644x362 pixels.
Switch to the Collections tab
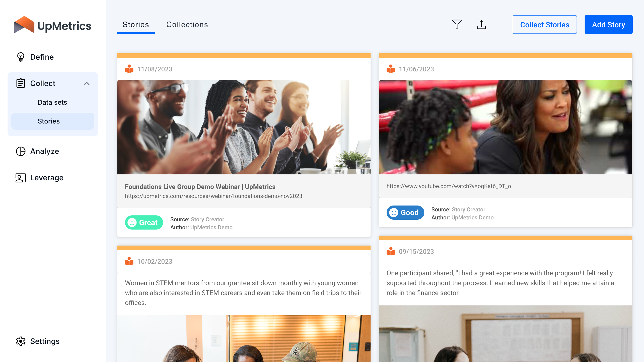click(x=187, y=24)
